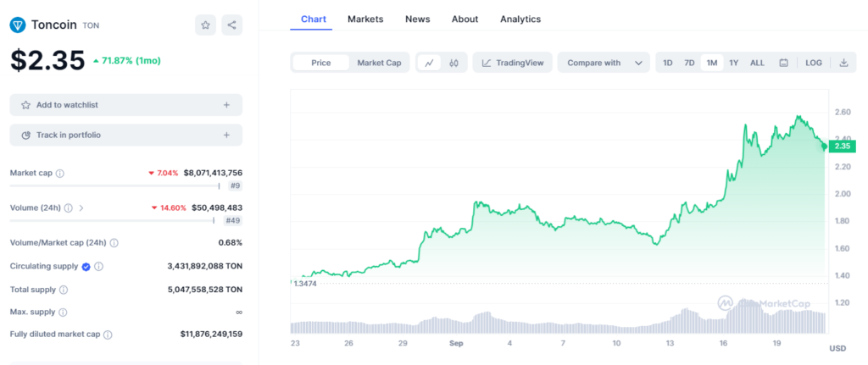Image resolution: width=868 pixels, height=365 pixels.
Task: Toggle chart to Price view
Action: pyautogui.click(x=320, y=63)
